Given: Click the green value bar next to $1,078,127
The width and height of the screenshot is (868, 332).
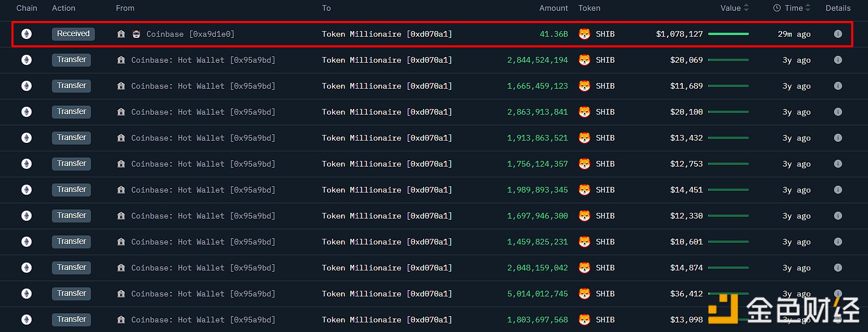Looking at the screenshot, I should coord(729,34).
